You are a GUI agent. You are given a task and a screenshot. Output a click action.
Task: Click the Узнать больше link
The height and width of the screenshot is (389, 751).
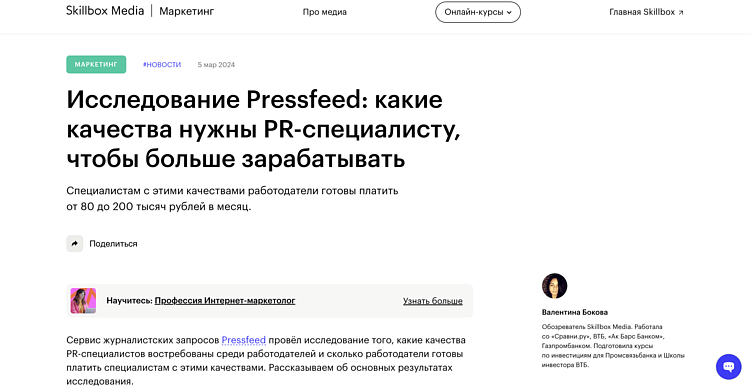[432, 301]
